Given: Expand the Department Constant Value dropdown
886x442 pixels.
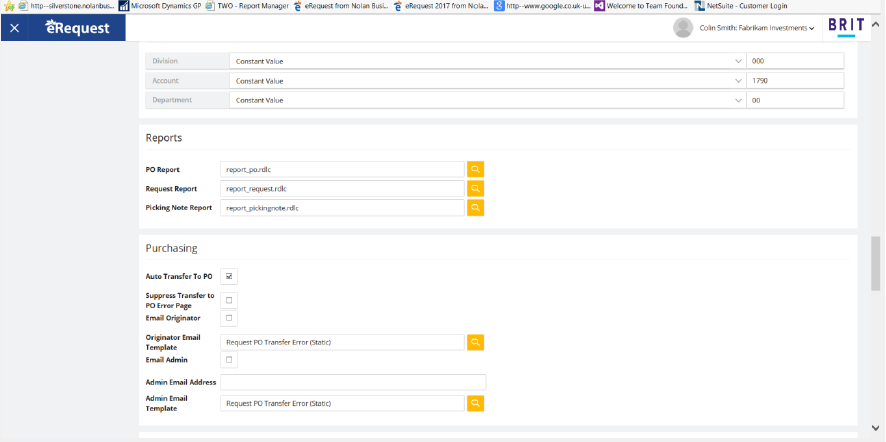Looking at the screenshot, I should click(737, 100).
